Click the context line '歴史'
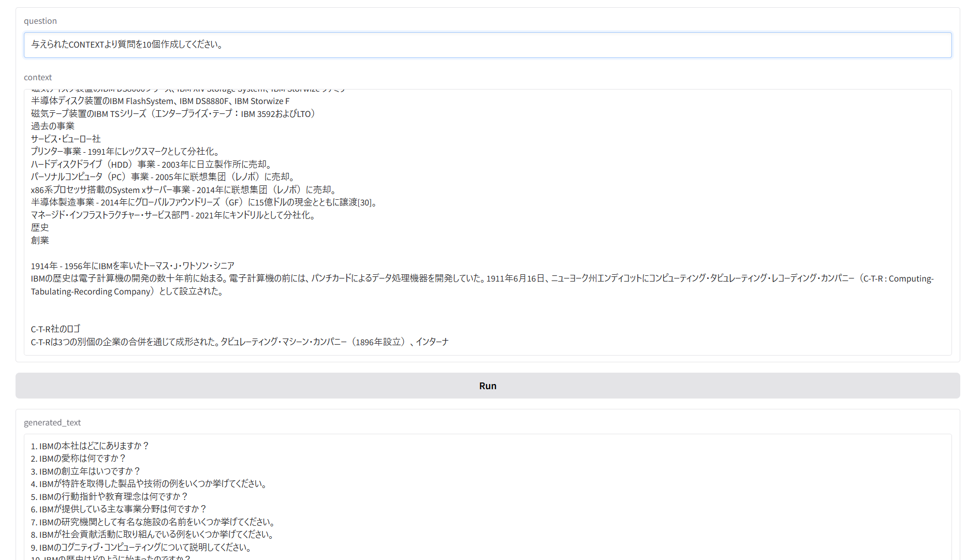The width and height of the screenshot is (967, 560). pos(40,228)
